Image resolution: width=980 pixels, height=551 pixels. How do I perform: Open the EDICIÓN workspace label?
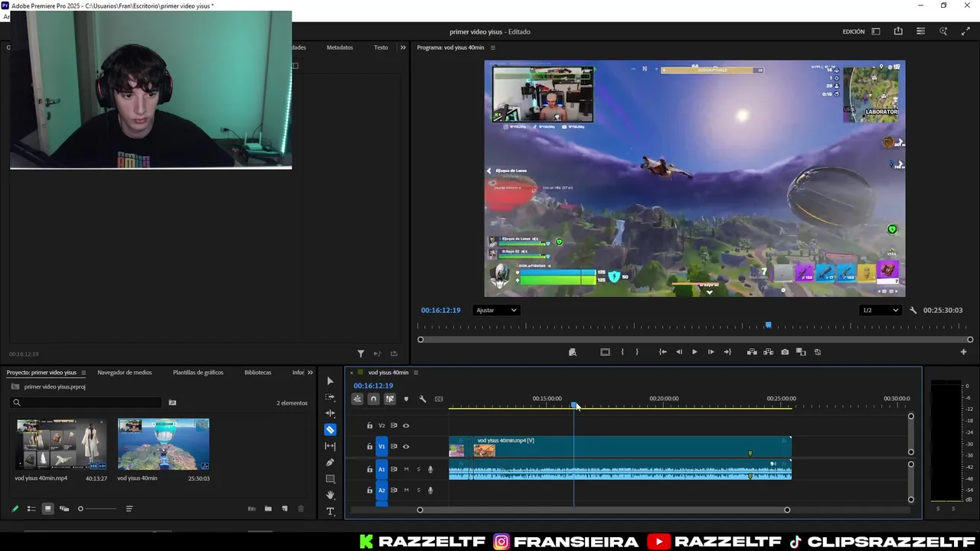(x=854, y=31)
